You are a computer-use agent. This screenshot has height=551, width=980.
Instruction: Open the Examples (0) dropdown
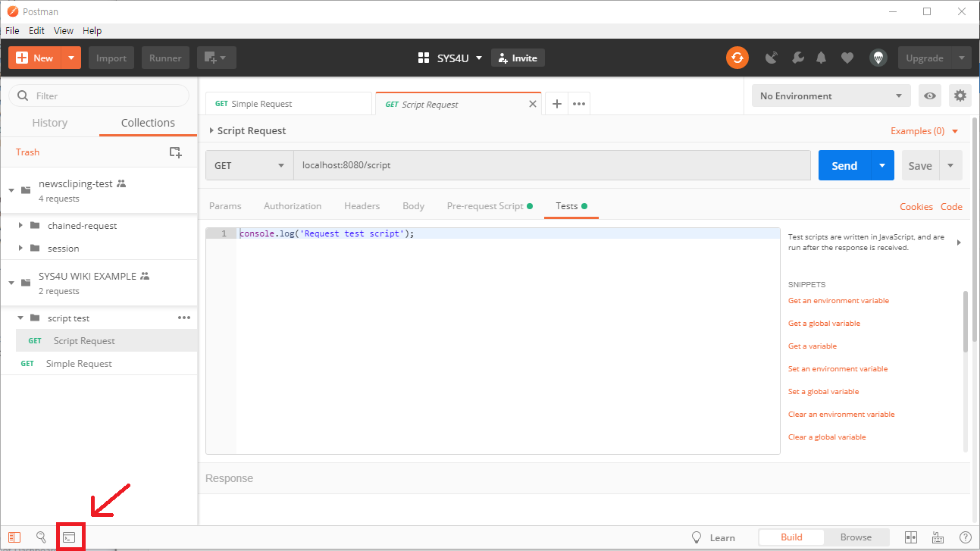925,131
